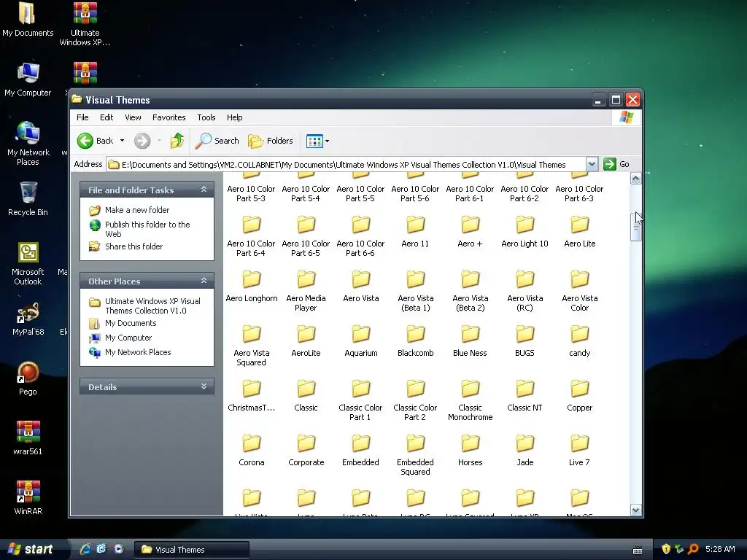Open My Documents in Other Places
The width and height of the screenshot is (747, 560).
coord(131,323)
